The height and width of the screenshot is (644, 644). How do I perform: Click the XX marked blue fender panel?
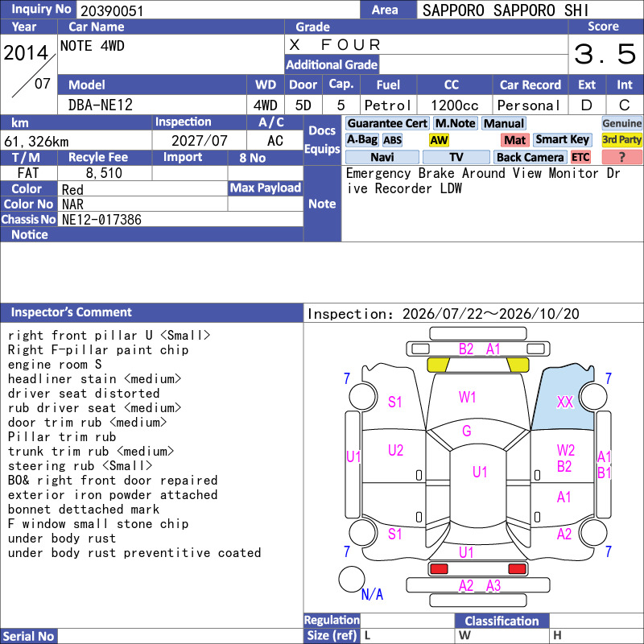pyautogui.click(x=563, y=401)
